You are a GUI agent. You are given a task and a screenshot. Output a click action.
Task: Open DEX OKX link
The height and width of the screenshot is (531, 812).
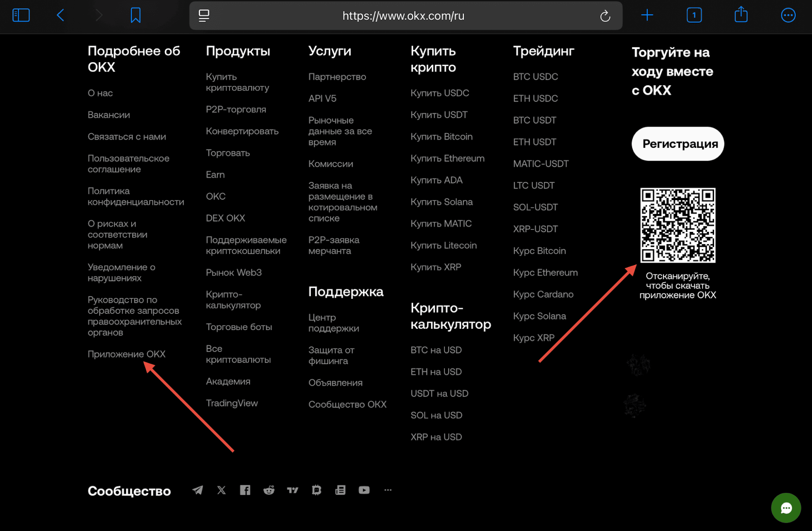(225, 218)
